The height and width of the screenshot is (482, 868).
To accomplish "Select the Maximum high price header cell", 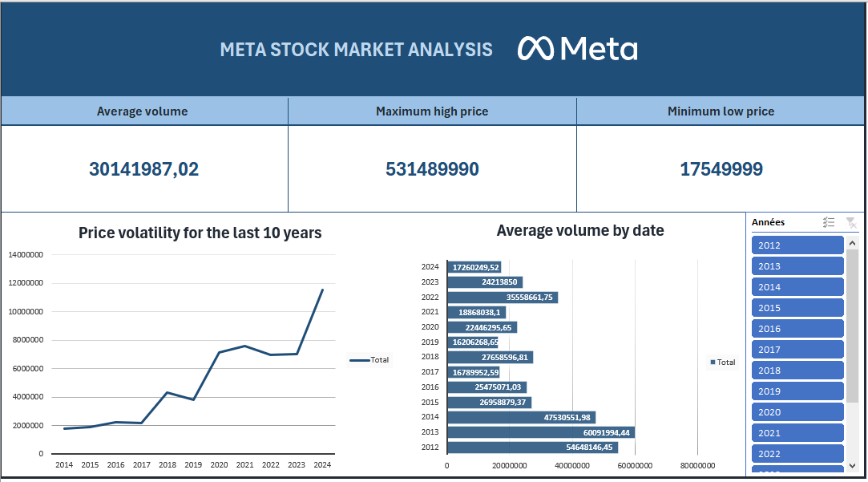I will (432, 111).
